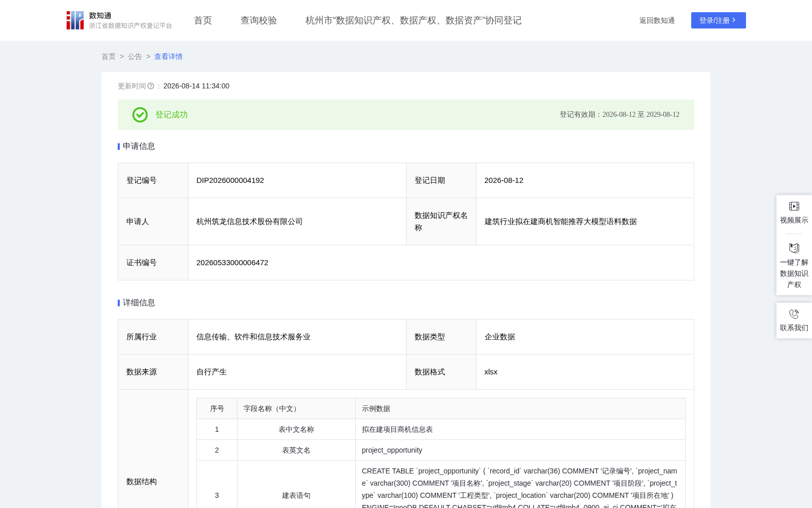The height and width of the screenshot is (508, 812).
Task: Click the arrow in 登录/注册 button
Action: point(734,20)
